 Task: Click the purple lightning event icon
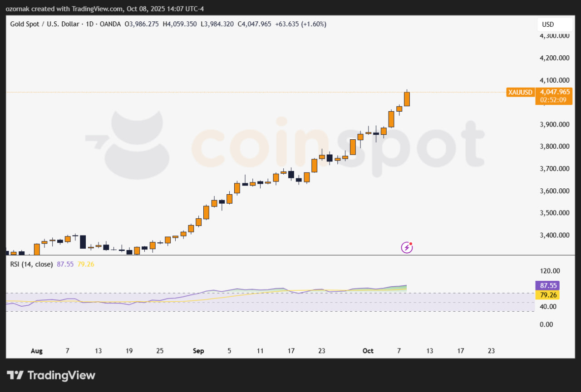coord(407,247)
